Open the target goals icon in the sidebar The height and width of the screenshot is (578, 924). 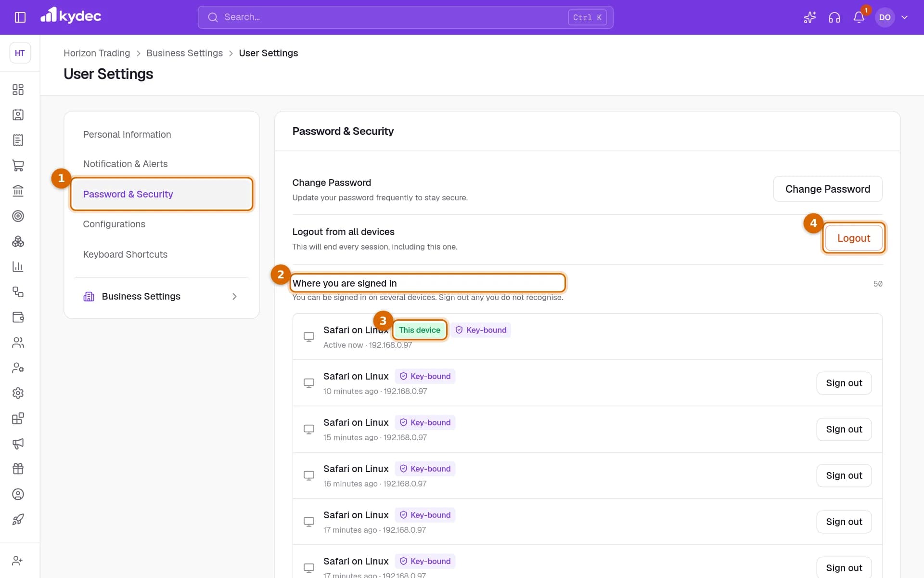click(18, 216)
